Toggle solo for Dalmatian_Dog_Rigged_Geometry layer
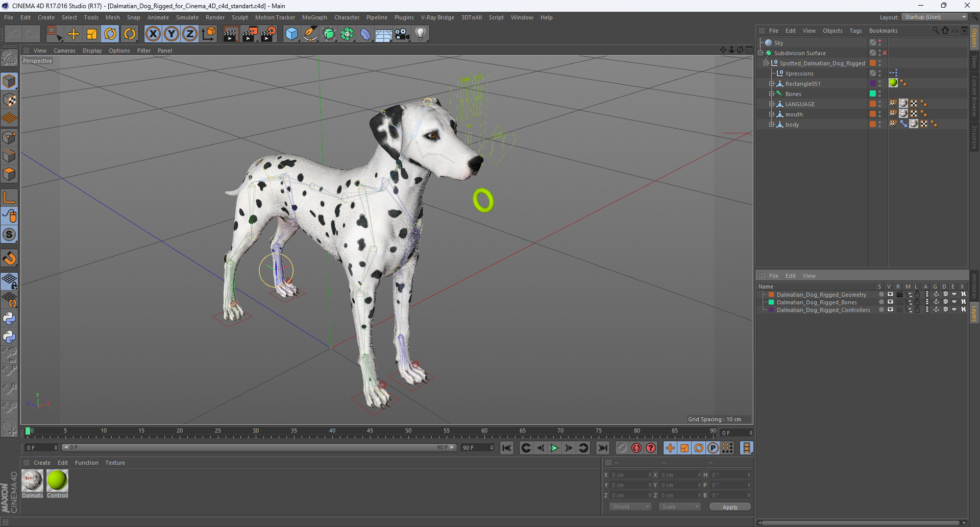The width and height of the screenshot is (980, 527). (881, 295)
